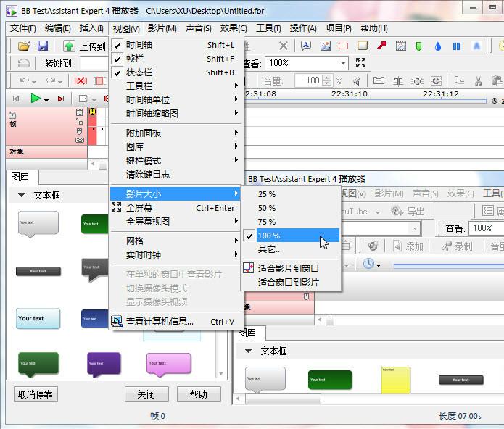Click the 取消停靠 button
This screenshot has height=429, width=504.
coord(36,394)
